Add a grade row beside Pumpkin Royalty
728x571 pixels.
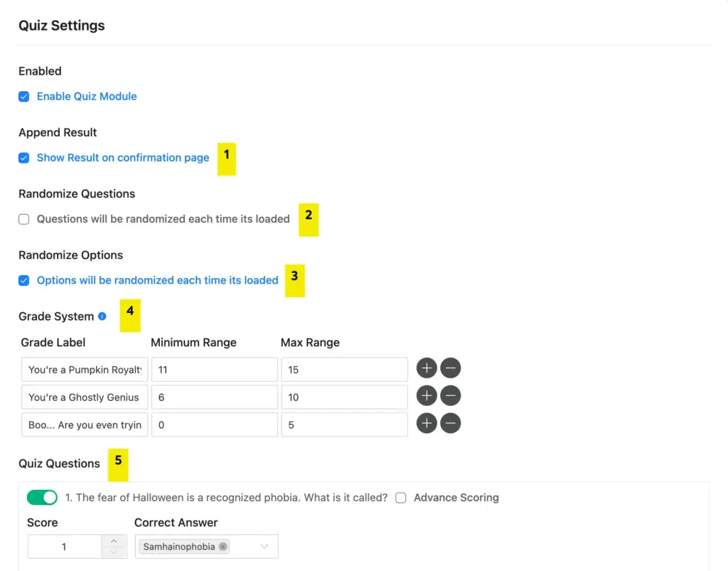point(426,368)
